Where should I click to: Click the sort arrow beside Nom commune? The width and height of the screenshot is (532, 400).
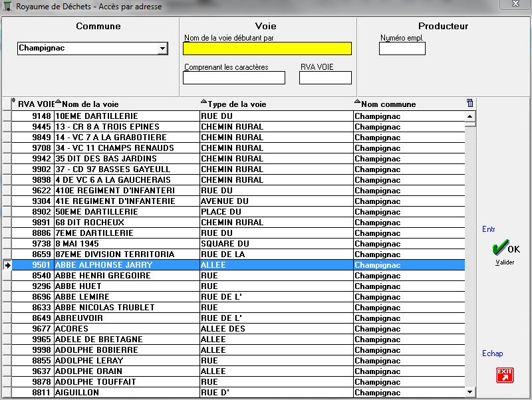pos(357,102)
